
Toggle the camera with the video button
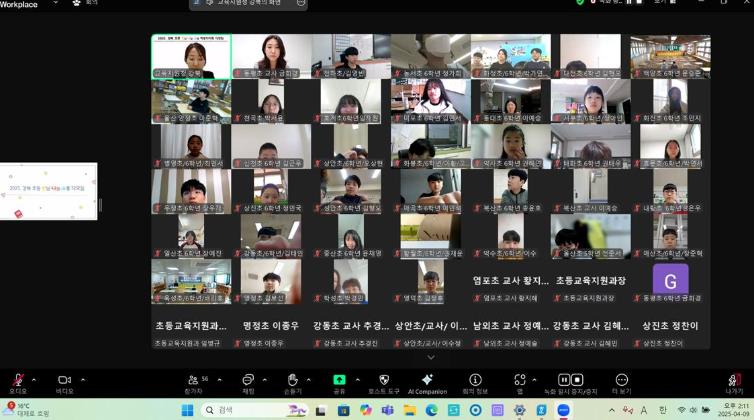point(64,381)
